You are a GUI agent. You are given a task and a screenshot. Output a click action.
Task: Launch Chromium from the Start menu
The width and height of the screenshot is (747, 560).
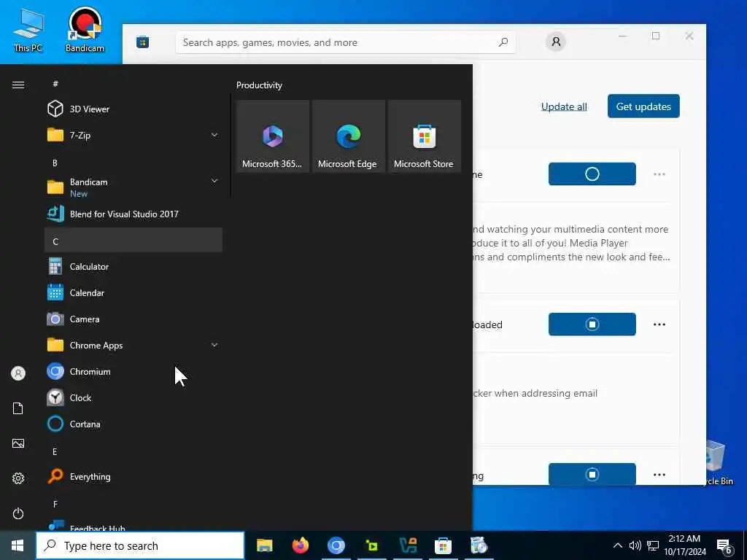[x=133, y=371]
